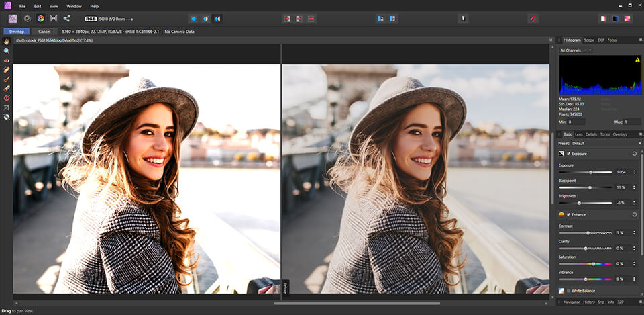Toggle the clipped highlights indicator icon
This screenshot has height=315, width=644.
(603, 19)
